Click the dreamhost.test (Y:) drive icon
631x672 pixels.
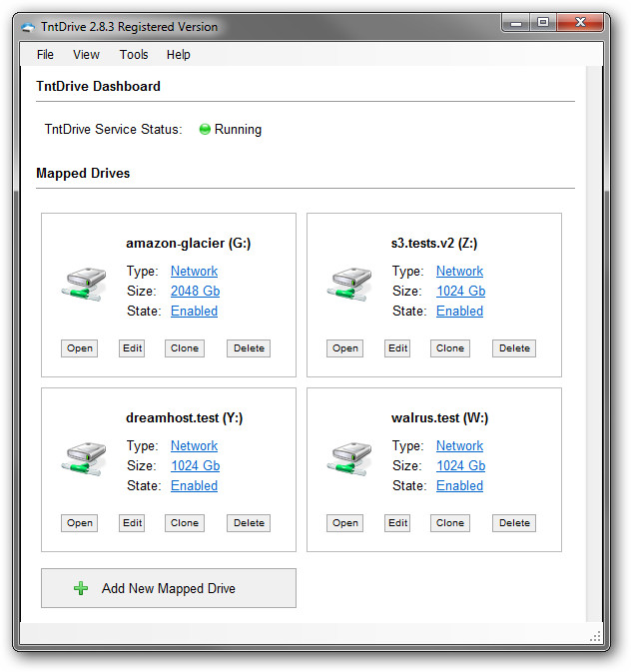pyautogui.click(x=84, y=458)
